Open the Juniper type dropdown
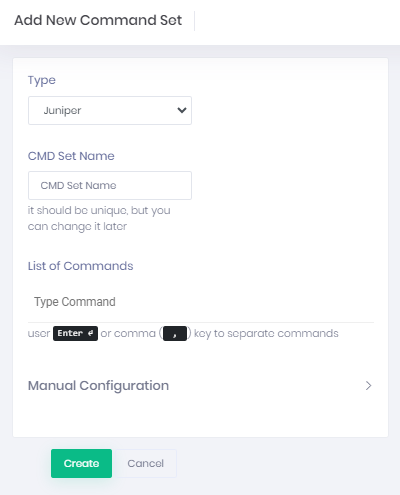 coord(110,110)
